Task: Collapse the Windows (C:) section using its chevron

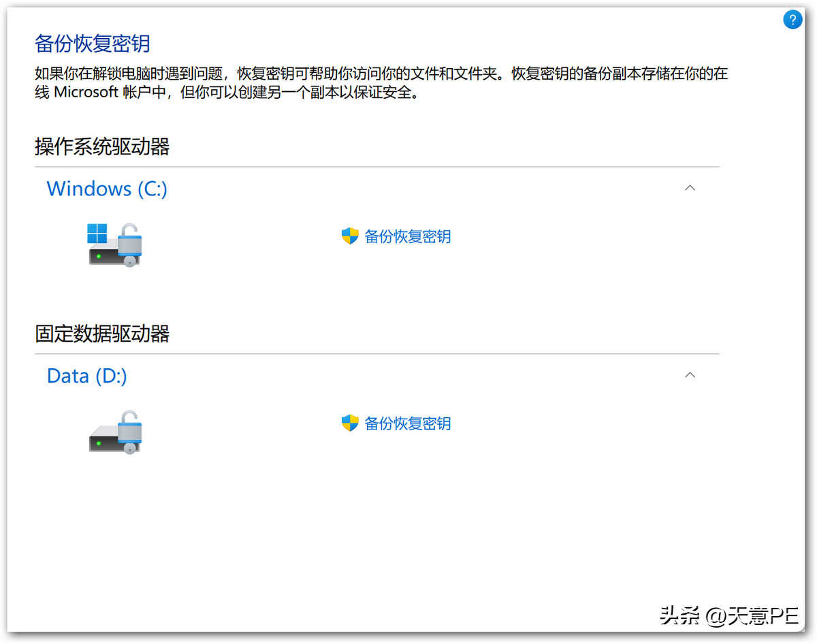Action: click(x=690, y=188)
